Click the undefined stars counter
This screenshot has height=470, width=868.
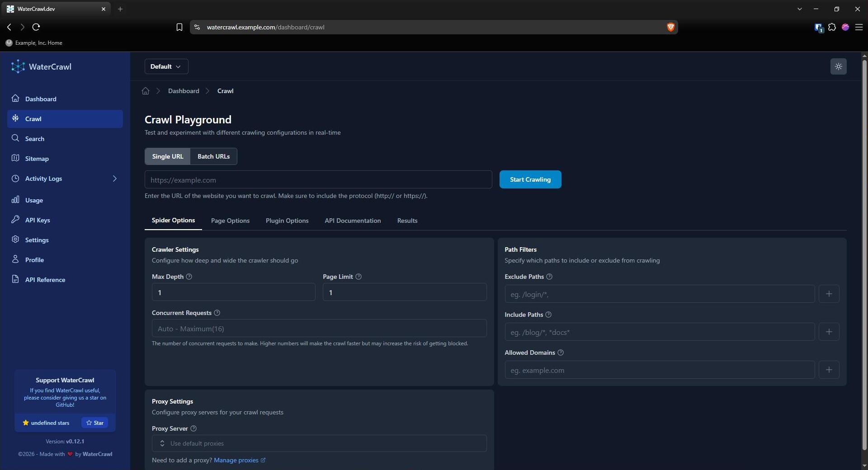coord(46,423)
